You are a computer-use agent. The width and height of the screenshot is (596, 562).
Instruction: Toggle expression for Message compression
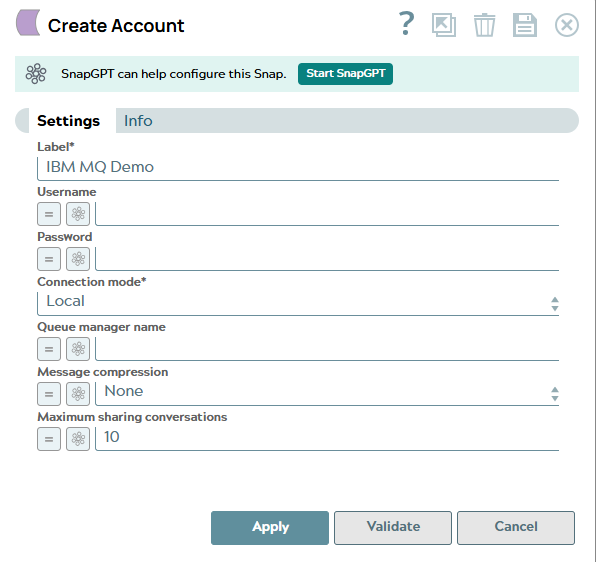click(x=49, y=394)
